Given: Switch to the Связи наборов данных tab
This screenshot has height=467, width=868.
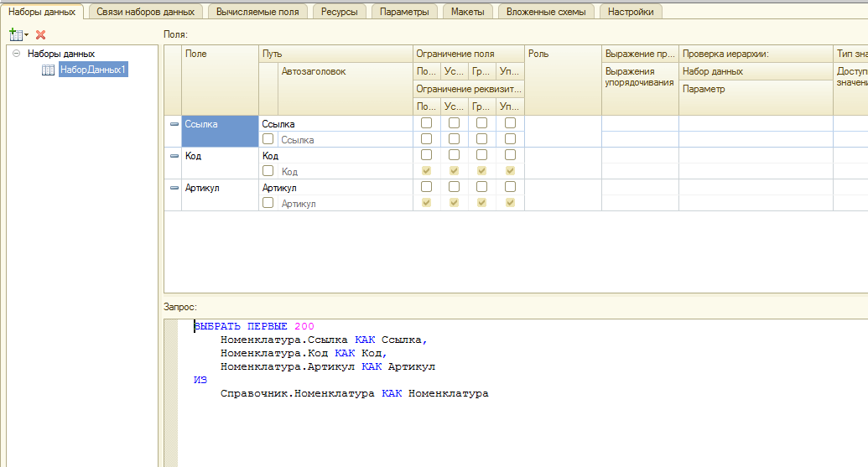Looking at the screenshot, I should 145,12.
